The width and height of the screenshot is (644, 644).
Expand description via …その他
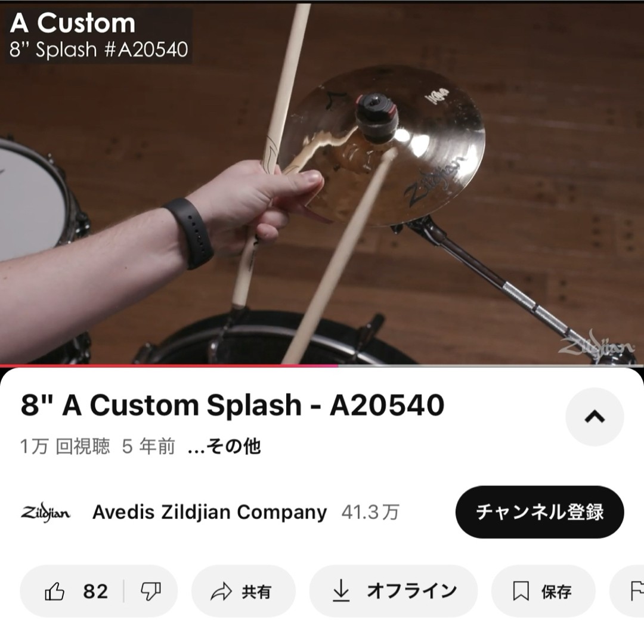point(224,447)
